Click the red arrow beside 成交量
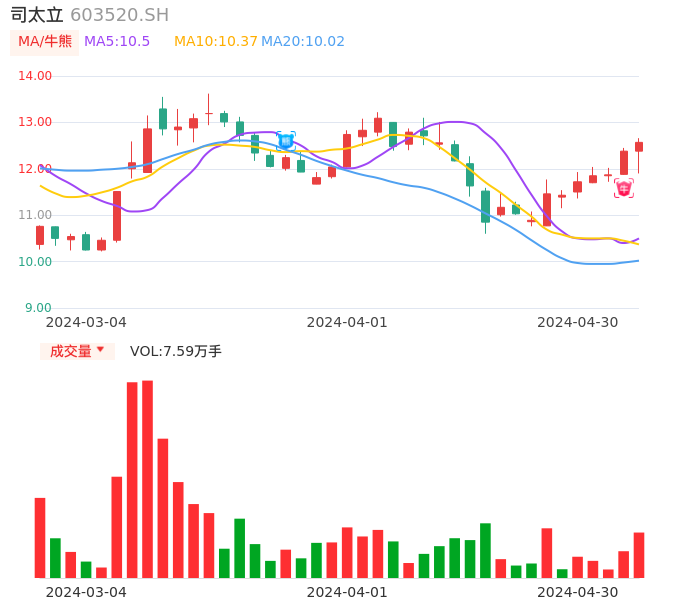Screen dimensions: 686x606 pos(100,350)
